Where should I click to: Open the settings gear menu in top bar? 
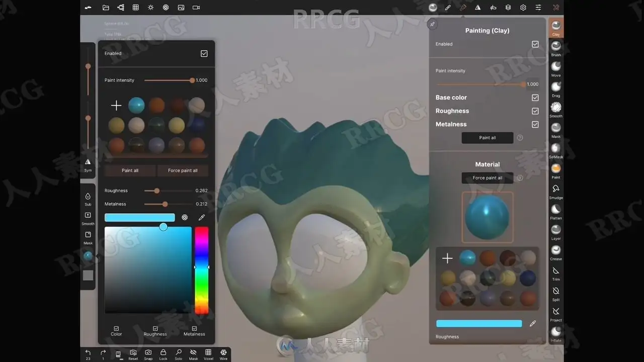point(523,8)
